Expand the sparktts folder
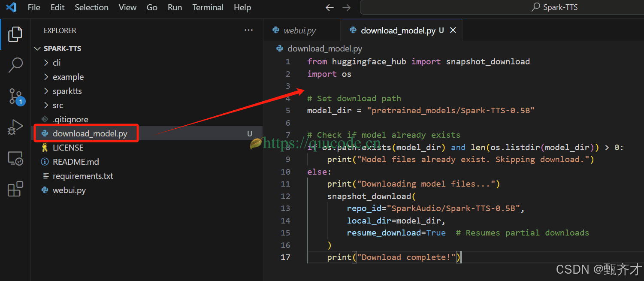The width and height of the screenshot is (644, 281). pos(46,91)
